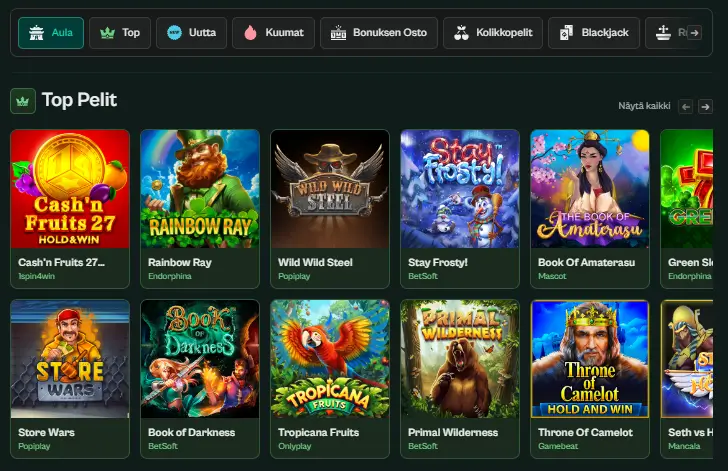Click the Stay Frosty! title text
Image resolution: width=728 pixels, height=471 pixels.
(438, 262)
